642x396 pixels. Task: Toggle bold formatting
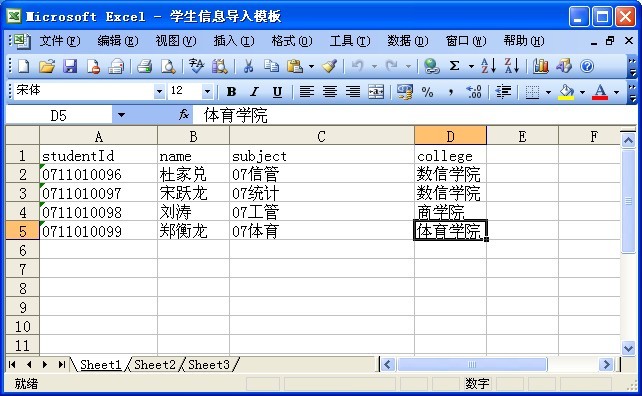[x=231, y=92]
